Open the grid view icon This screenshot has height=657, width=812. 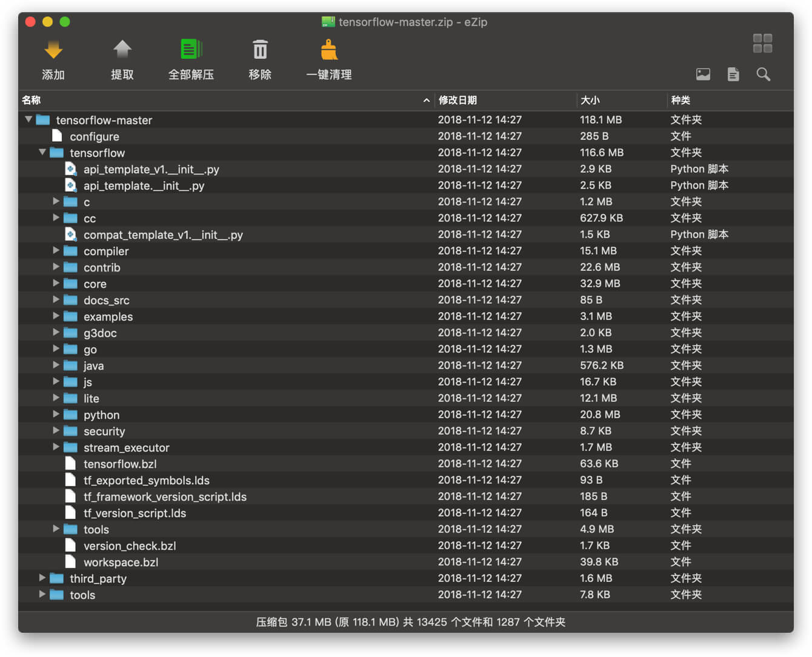[762, 43]
